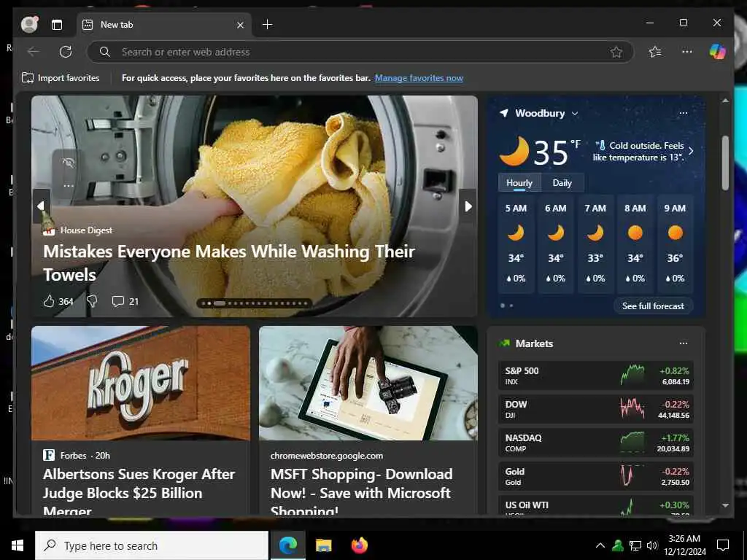The height and width of the screenshot is (560, 747).
Task: Open a new tab with plus button
Action: click(x=267, y=24)
